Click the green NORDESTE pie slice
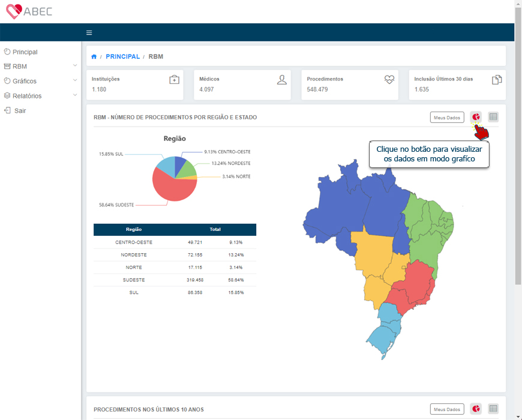Image resolution: width=522 pixels, height=420 pixels. [x=187, y=169]
